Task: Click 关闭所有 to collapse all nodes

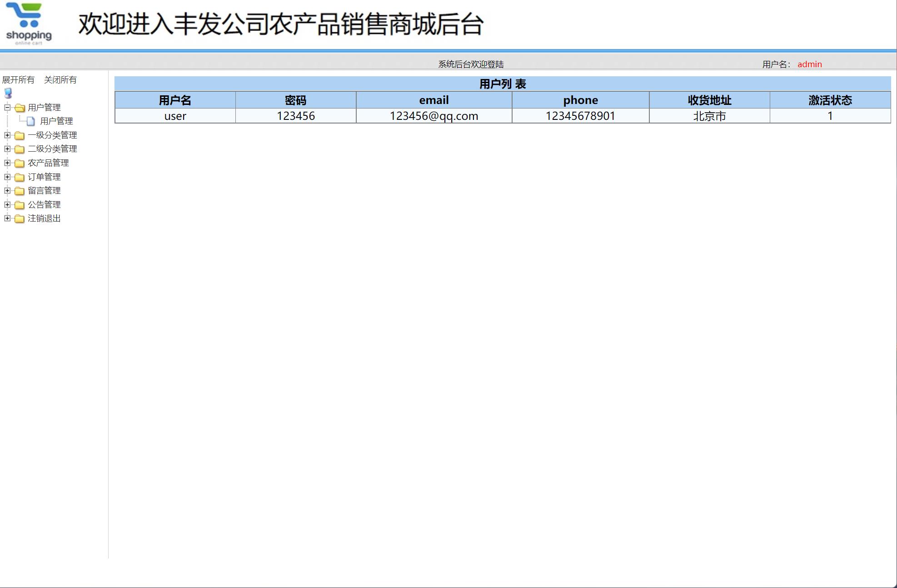Action: pos(60,79)
